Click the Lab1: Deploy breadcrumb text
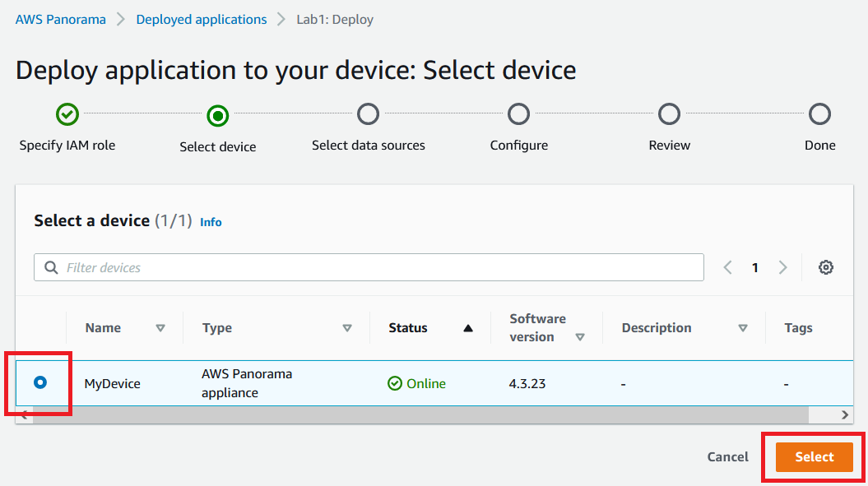 point(335,20)
